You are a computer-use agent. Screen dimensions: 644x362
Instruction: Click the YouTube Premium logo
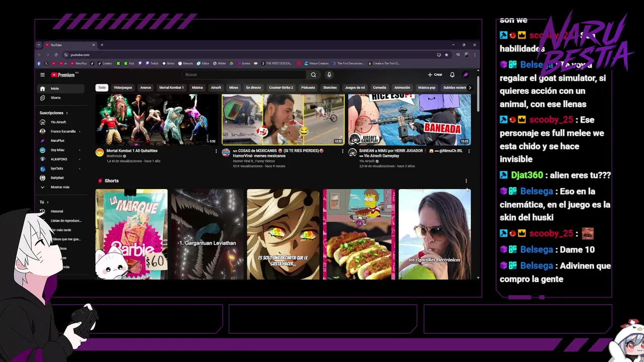point(63,75)
